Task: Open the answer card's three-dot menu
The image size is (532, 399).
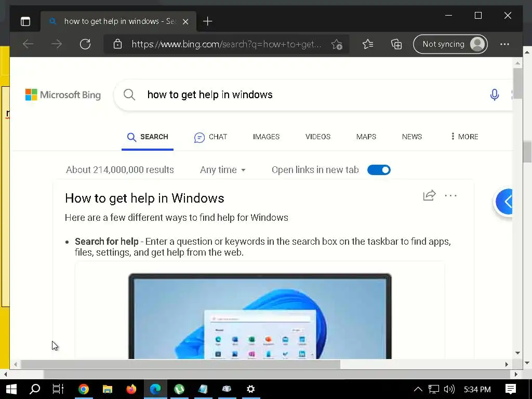Action: [x=450, y=196]
